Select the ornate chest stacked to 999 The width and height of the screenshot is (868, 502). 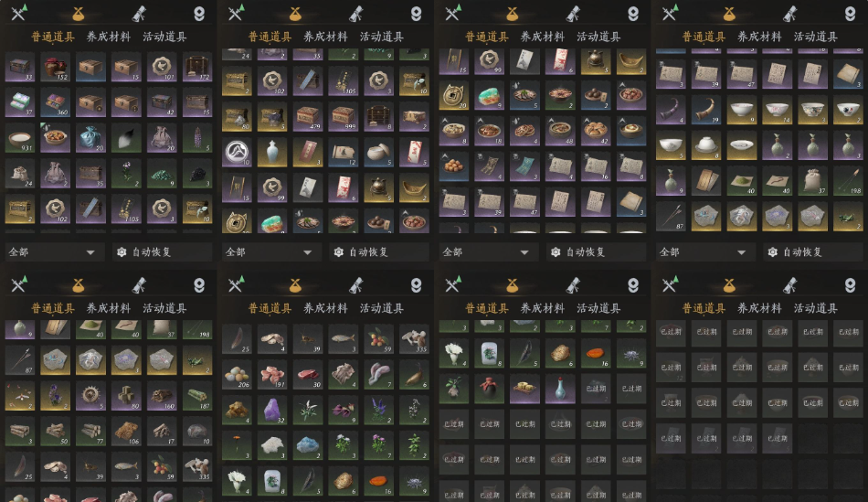pos(344,117)
